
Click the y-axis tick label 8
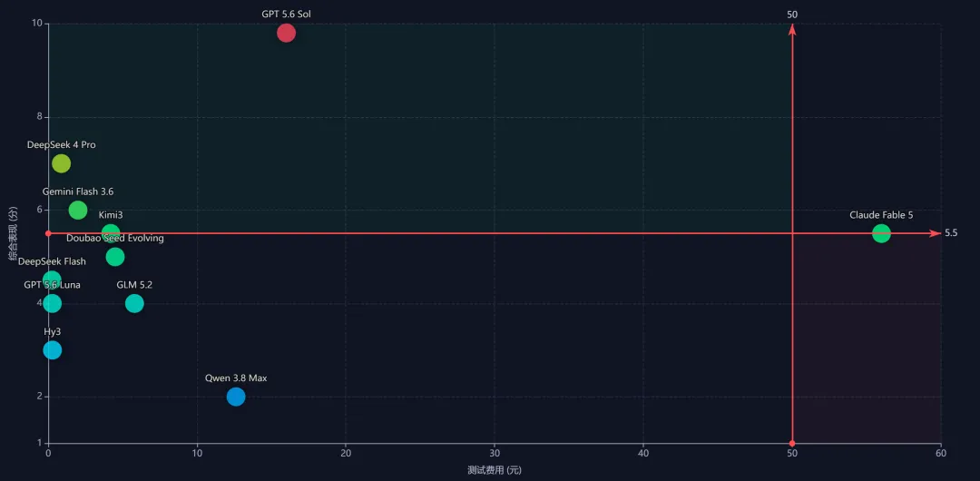coord(39,117)
